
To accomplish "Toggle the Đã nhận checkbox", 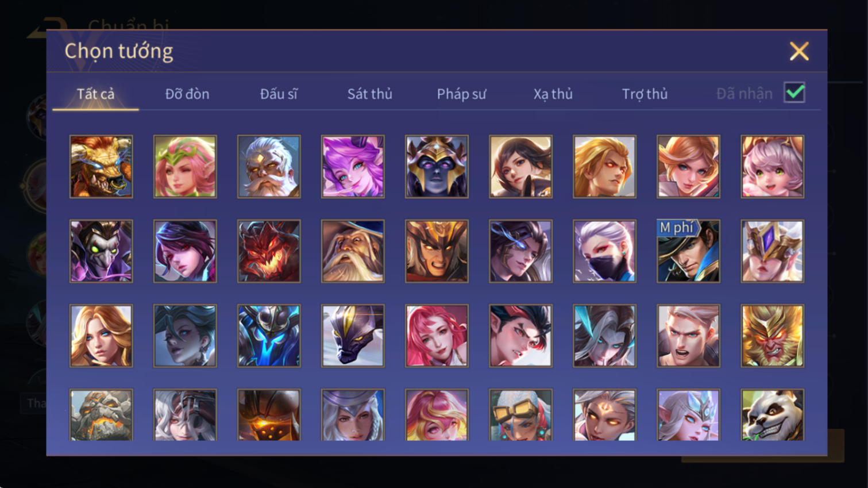I will click(794, 93).
